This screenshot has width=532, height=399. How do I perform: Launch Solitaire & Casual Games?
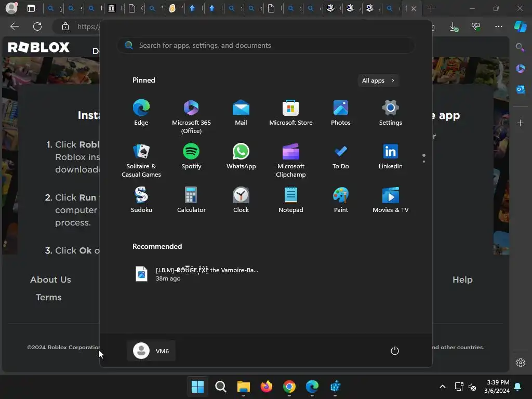tap(141, 160)
